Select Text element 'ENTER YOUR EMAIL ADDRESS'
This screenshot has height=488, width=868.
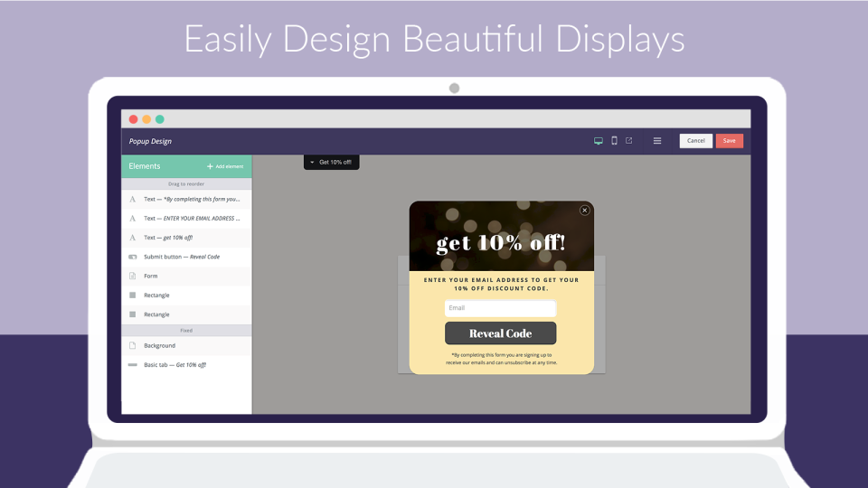click(x=186, y=219)
